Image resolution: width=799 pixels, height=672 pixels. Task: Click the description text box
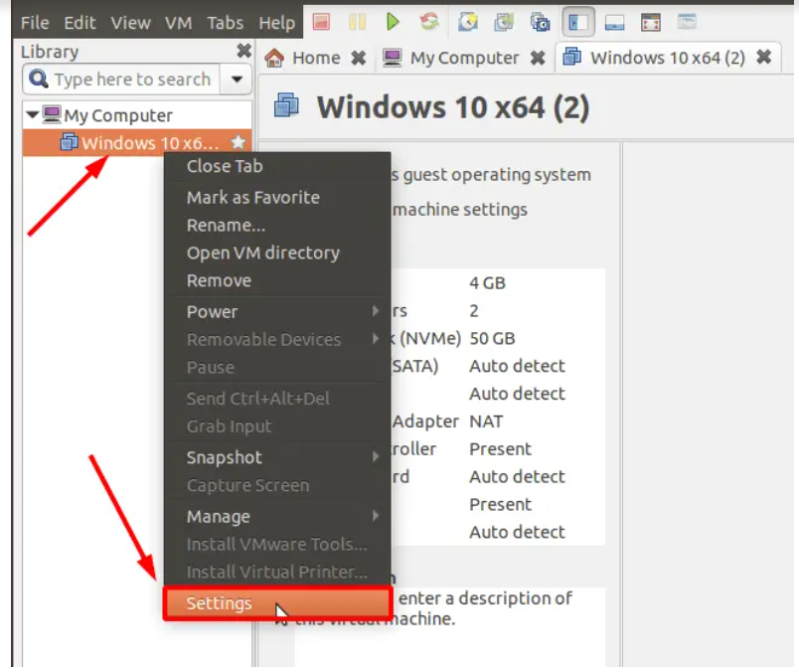[x=450, y=627]
